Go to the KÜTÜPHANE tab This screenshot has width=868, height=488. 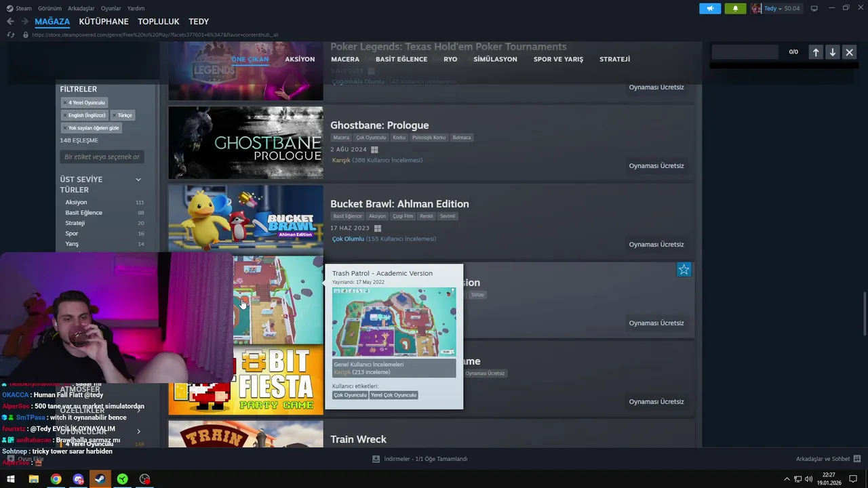point(104,22)
